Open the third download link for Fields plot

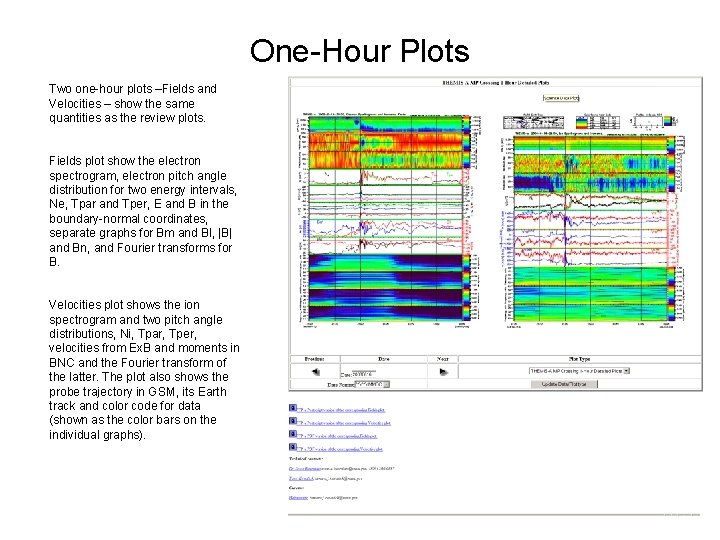(x=338, y=436)
